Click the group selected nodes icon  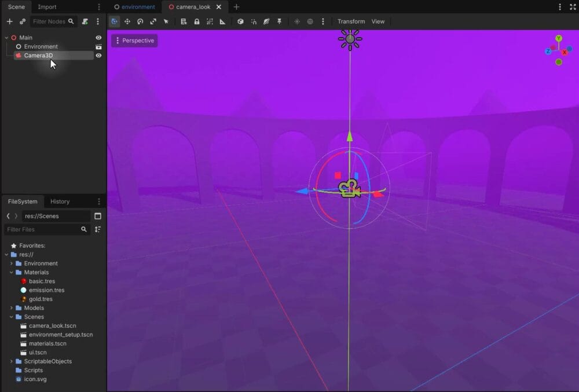(210, 21)
